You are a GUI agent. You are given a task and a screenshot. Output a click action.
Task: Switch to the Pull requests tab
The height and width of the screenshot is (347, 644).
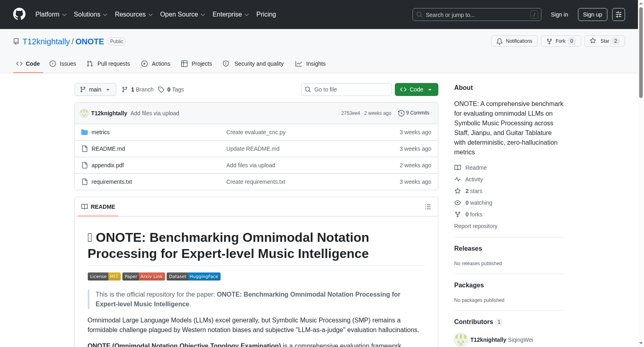coord(108,64)
